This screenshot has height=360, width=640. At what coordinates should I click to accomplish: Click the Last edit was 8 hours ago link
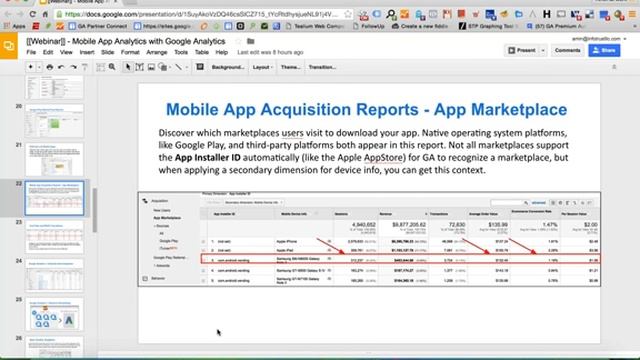point(270,52)
